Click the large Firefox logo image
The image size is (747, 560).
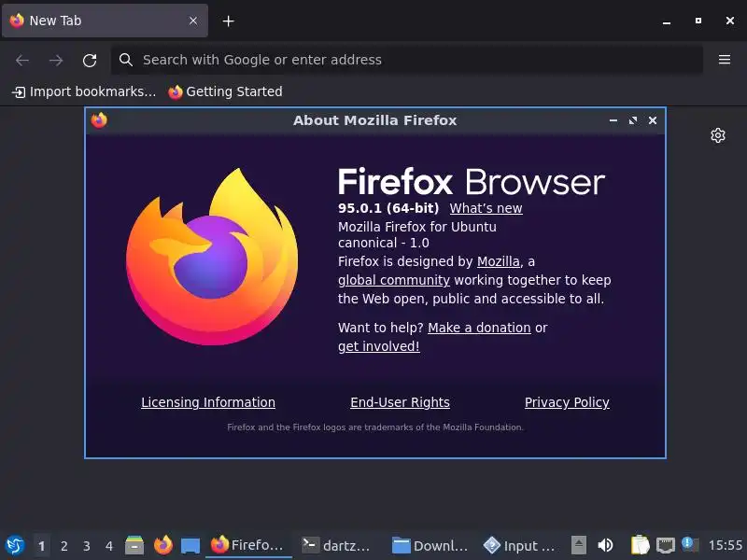pyautogui.click(x=212, y=256)
